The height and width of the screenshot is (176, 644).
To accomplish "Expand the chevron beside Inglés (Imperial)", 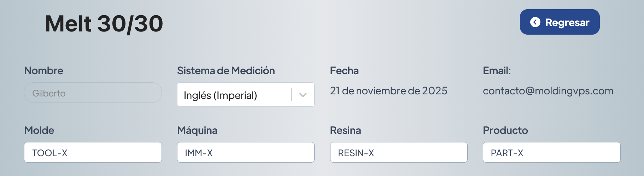I will tap(303, 95).
